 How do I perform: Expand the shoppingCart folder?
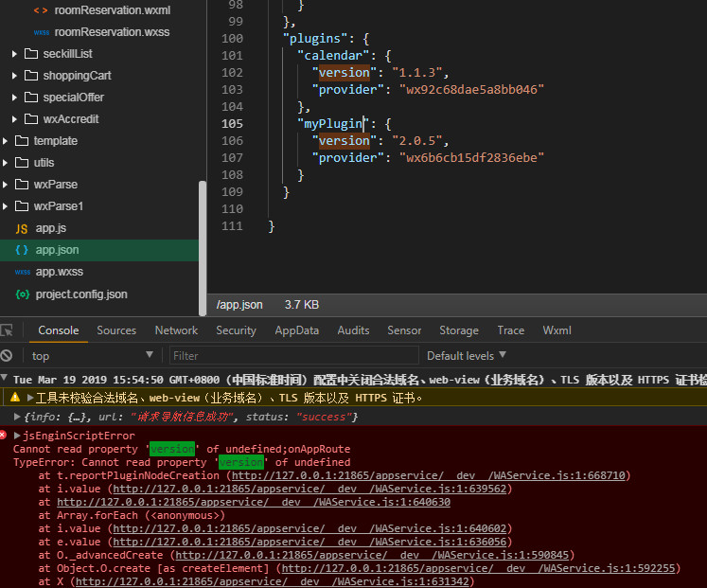[15, 76]
